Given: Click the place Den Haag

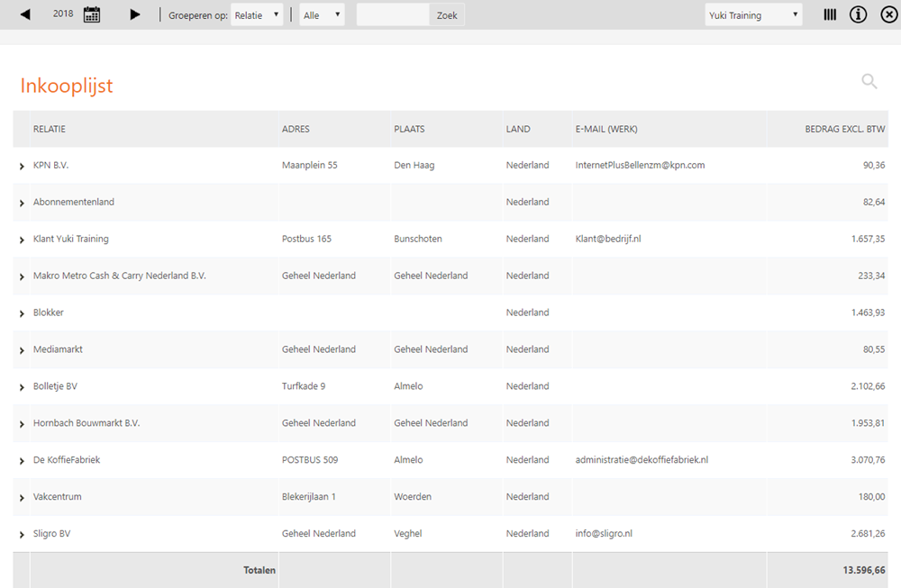Looking at the screenshot, I should coord(414,165).
